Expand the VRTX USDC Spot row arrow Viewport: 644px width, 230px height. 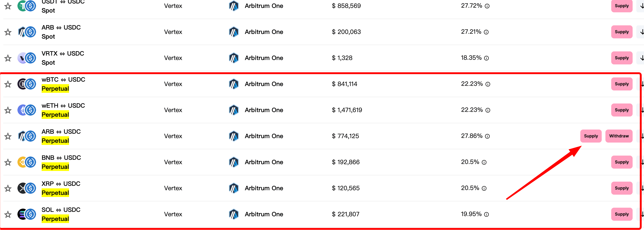pyautogui.click(x=641, y=58)
